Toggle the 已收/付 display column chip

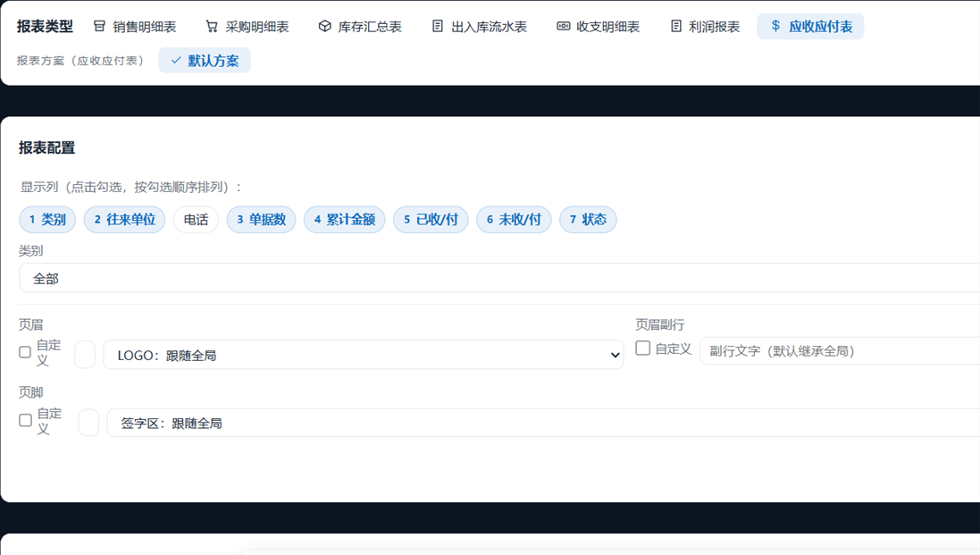[431, 219]
